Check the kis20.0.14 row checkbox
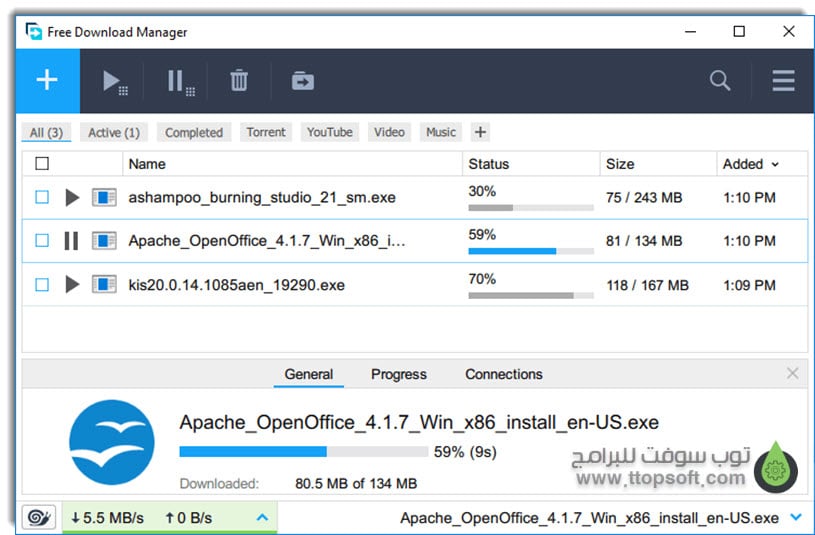 pos(42,285)
